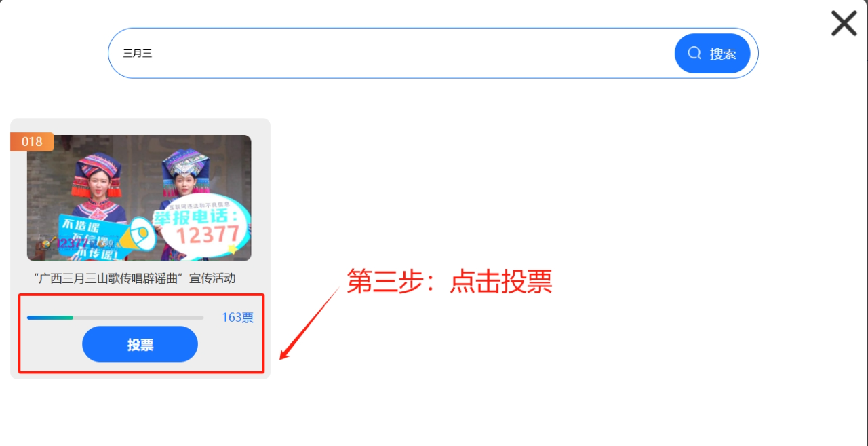Click the 搜索 search button
Image resolution: width=868 pixels, height=446 pixels.
pyautogui.click(x=712, y=53)
